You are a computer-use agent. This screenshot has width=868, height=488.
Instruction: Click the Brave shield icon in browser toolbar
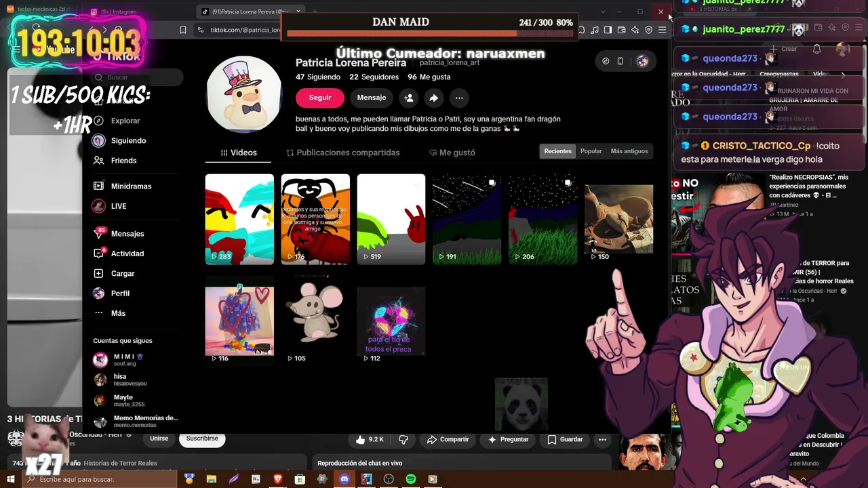tap(648, 30)
